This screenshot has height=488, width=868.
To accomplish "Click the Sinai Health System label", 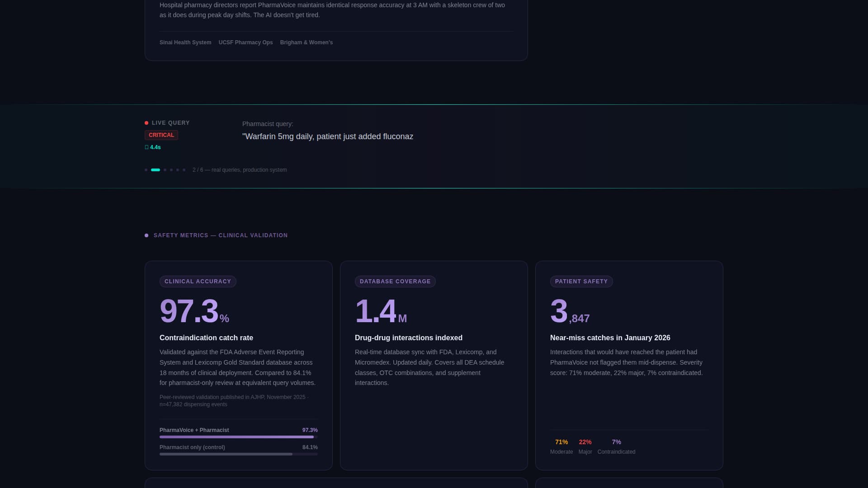I will coord(185,42).
